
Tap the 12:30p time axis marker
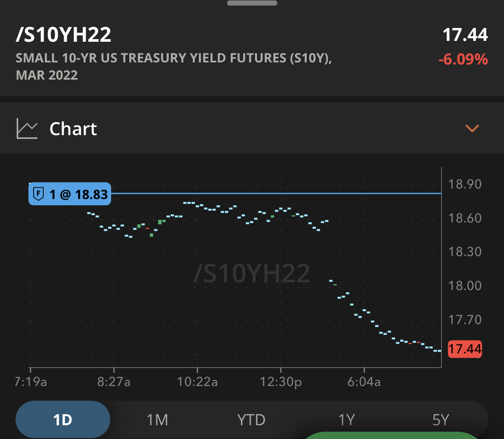(280, 382)
